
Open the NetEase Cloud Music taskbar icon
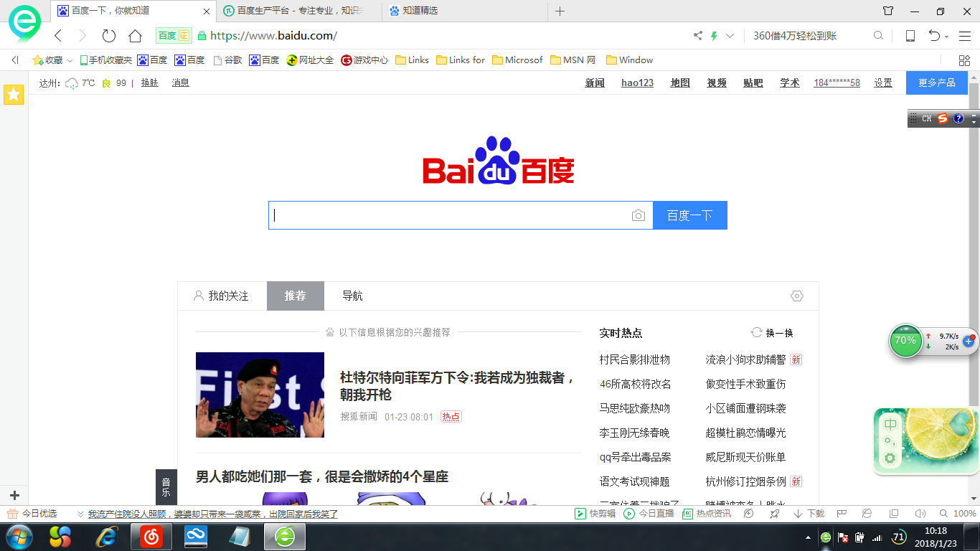point(151,537)
